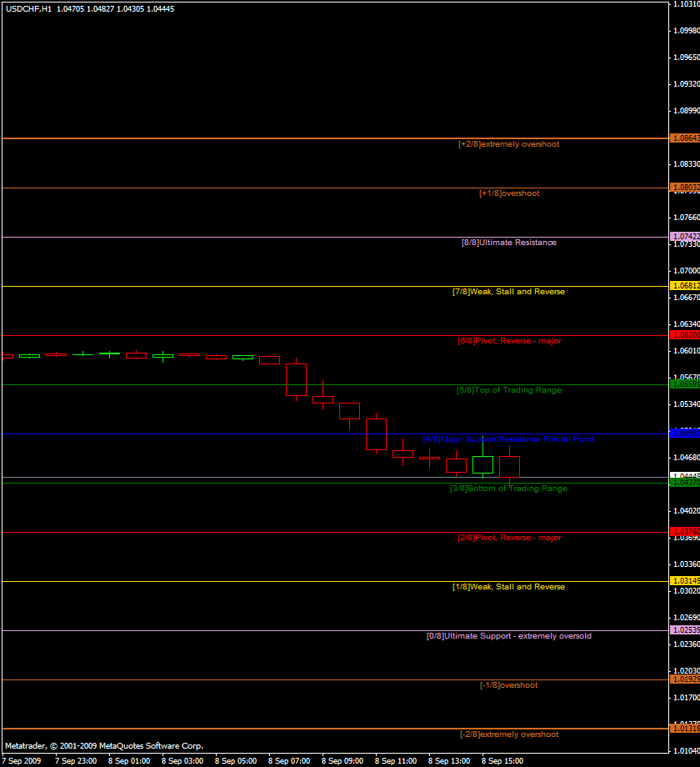Screen dimensions: 700x767
Task: Select the [+2/8]extremely overshoot label
Action: (509, 144)
